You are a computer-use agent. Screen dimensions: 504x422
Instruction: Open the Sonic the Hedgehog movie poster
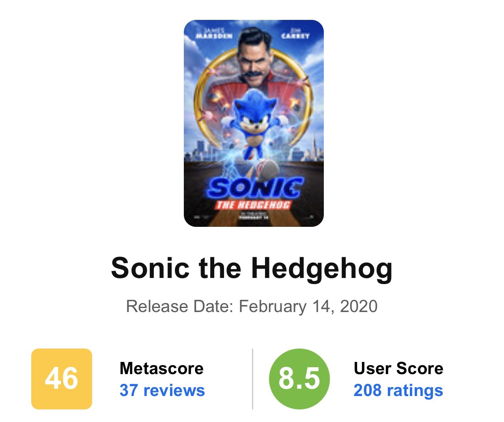(x=254, y=123)
